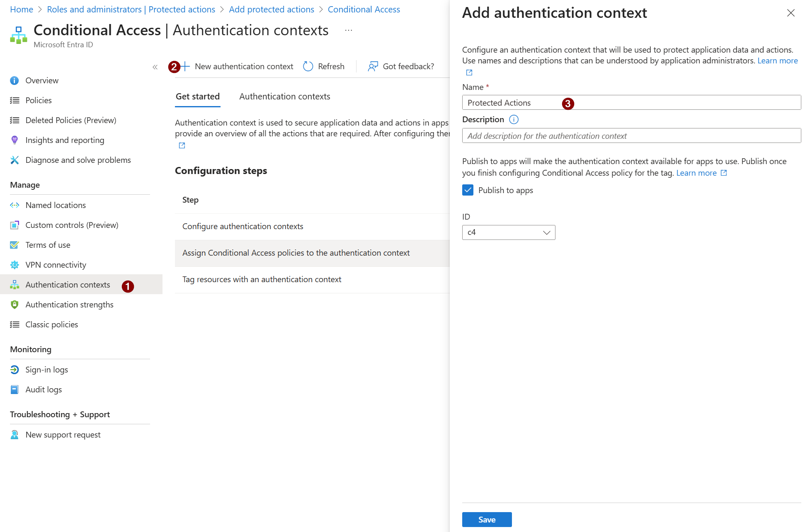Click the VPN connectivity gear icon

(15, 265)
